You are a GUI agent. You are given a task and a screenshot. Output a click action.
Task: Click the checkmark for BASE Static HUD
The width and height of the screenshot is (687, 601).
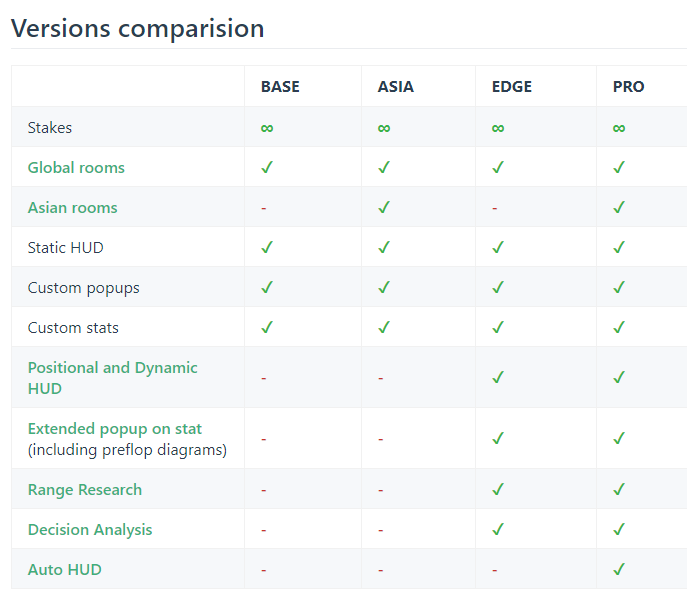pyautogui.click(x=267, y=248)
